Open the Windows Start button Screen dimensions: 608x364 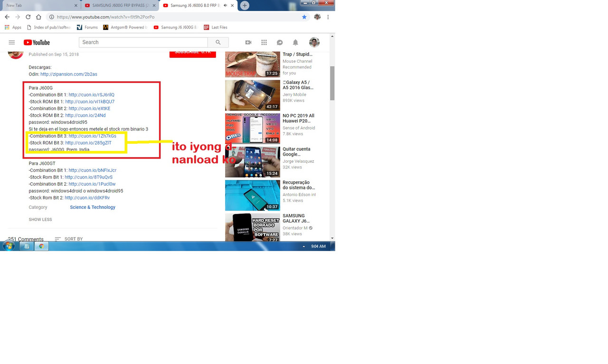coord(9,246)
